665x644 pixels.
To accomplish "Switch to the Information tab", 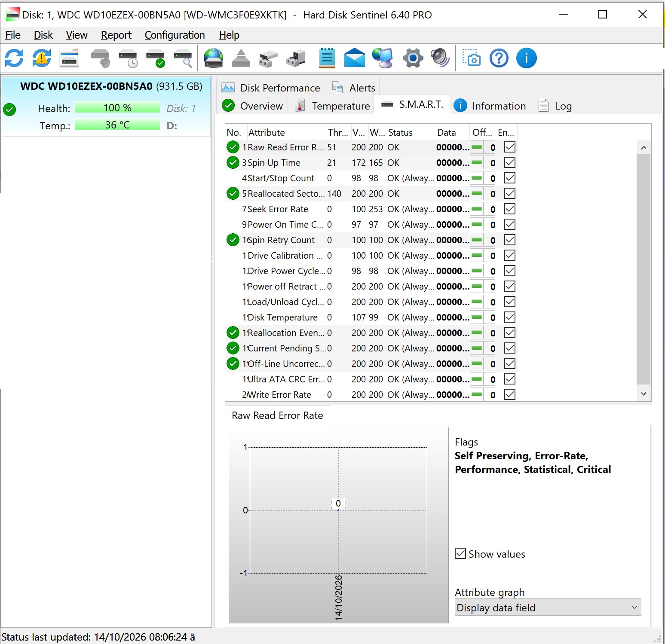I will click(490, 106).
